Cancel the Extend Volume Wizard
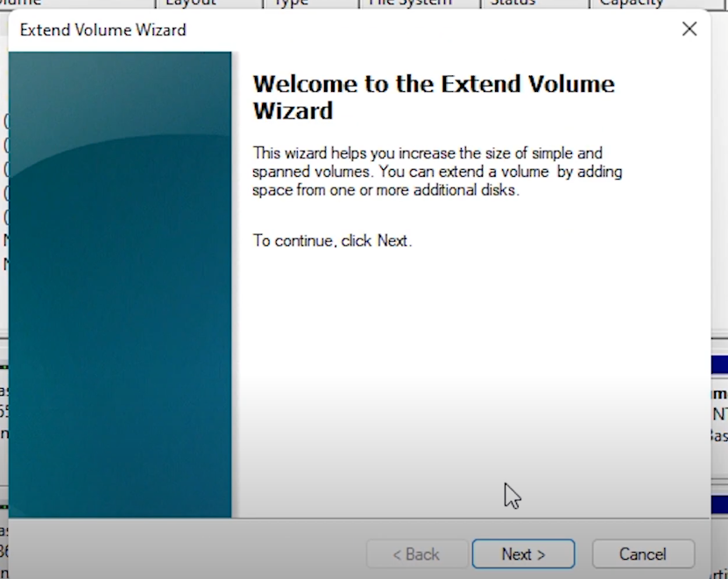The image size is (728, 579). [x=643, y=554]
